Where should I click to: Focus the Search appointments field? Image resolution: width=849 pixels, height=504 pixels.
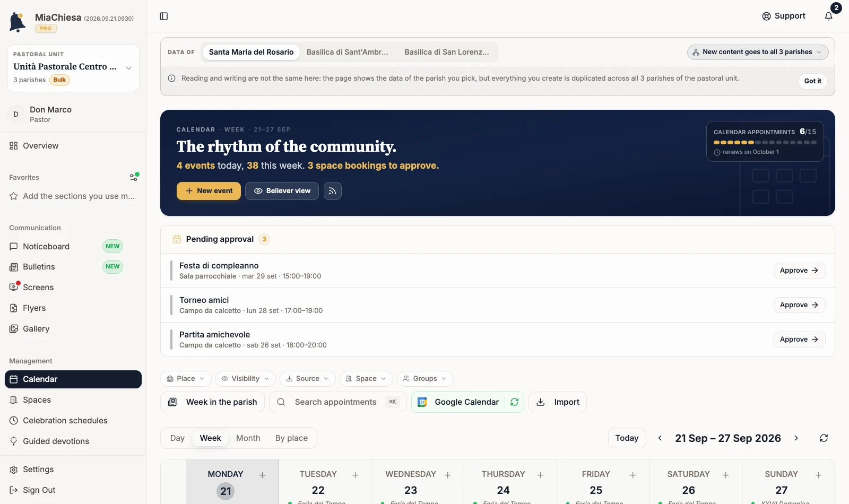tap(338, 402)
